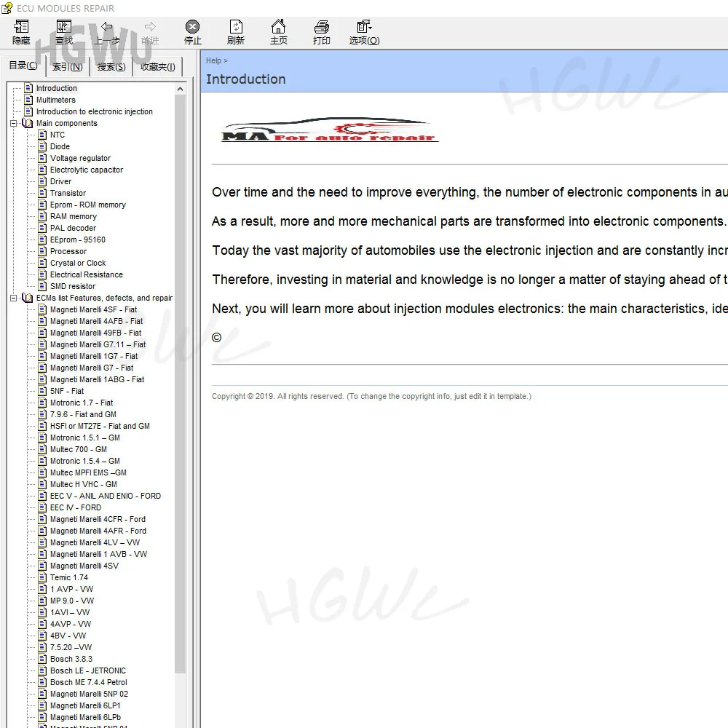Select the Transistor topic
Viewport: 728px width, 728px height.
(x=68, y=193)
